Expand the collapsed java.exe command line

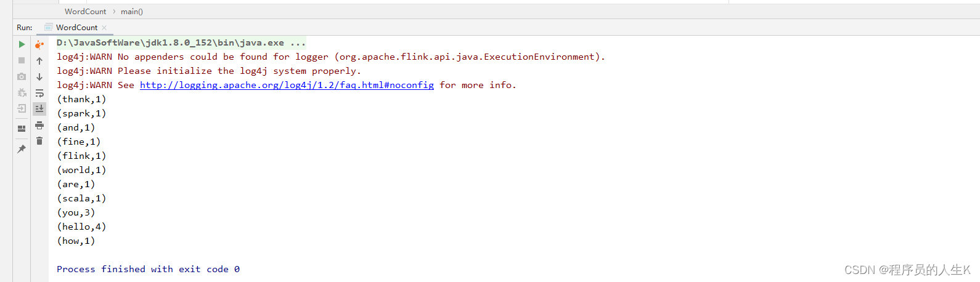(x=298, y=43)
